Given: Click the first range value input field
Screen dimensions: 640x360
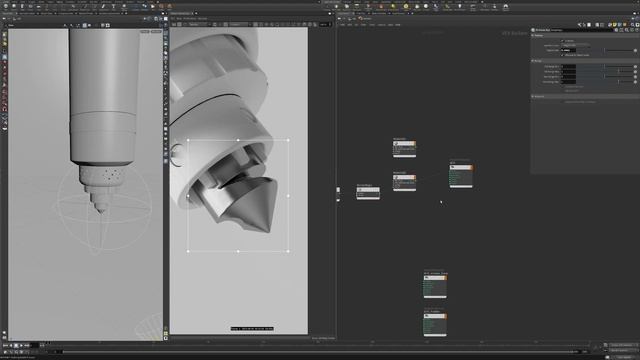Looking at the screenshot, I should coord(569,67).
